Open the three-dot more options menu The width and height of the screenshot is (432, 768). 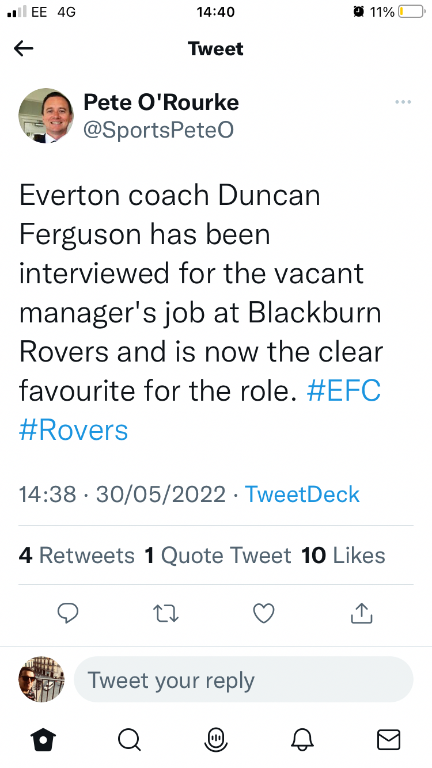click(403, 102)
